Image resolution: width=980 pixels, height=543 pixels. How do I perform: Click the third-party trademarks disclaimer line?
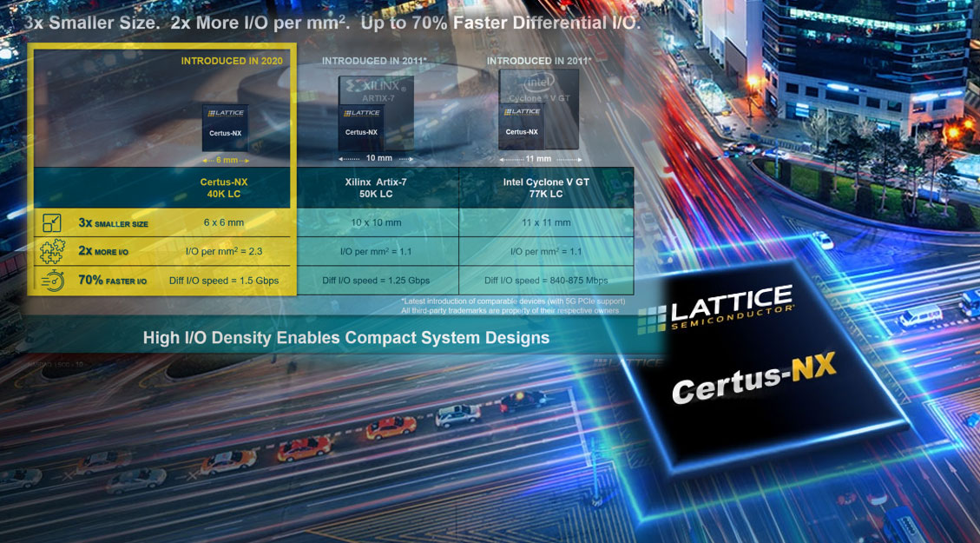pyautogui.click(x=510, y=310)
